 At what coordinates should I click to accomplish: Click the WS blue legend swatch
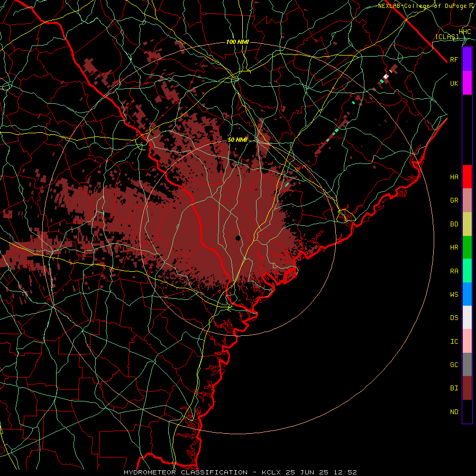[467, 294]
